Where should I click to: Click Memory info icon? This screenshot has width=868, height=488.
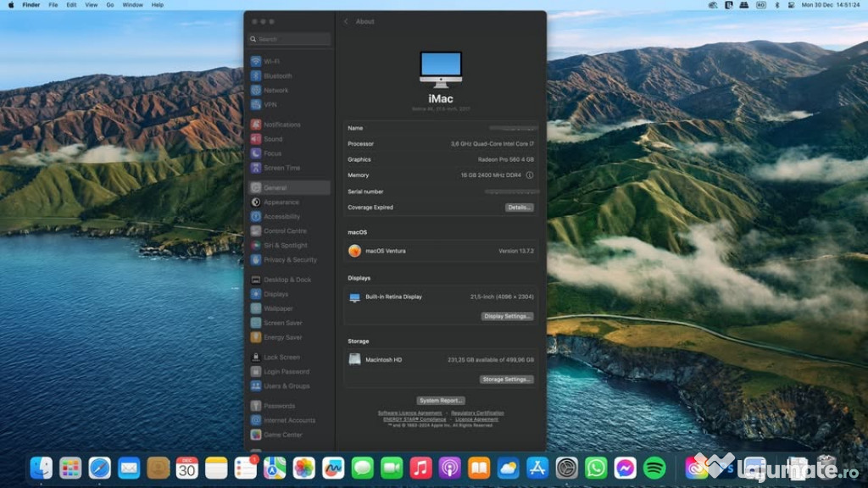click(530, 175)
